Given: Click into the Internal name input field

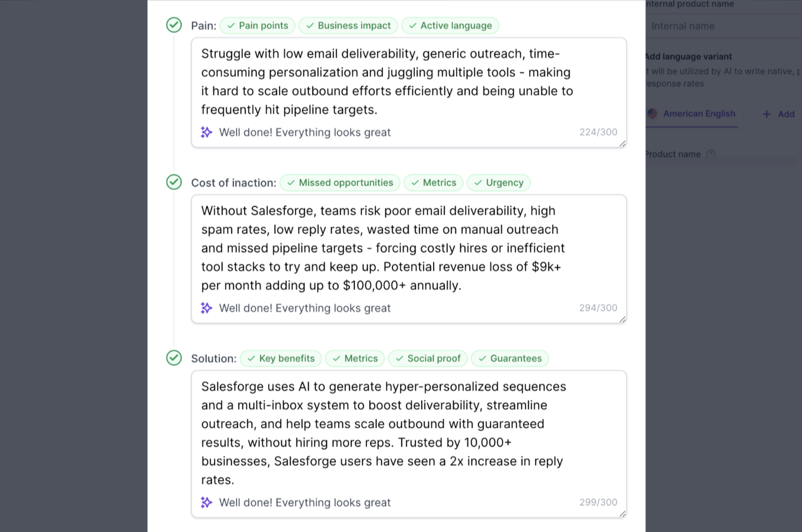Looking at the screenshot, I should point(724,26).
